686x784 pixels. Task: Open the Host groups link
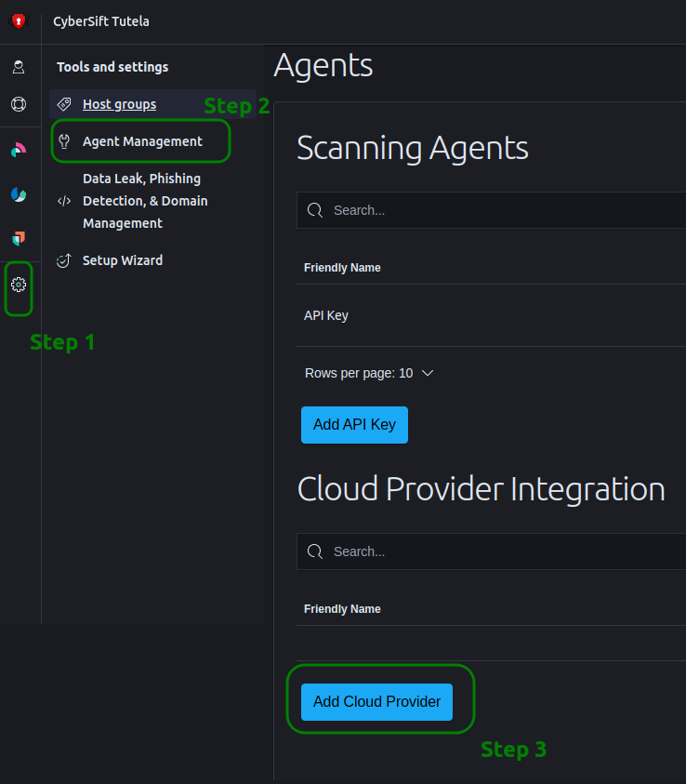(119, 104)
